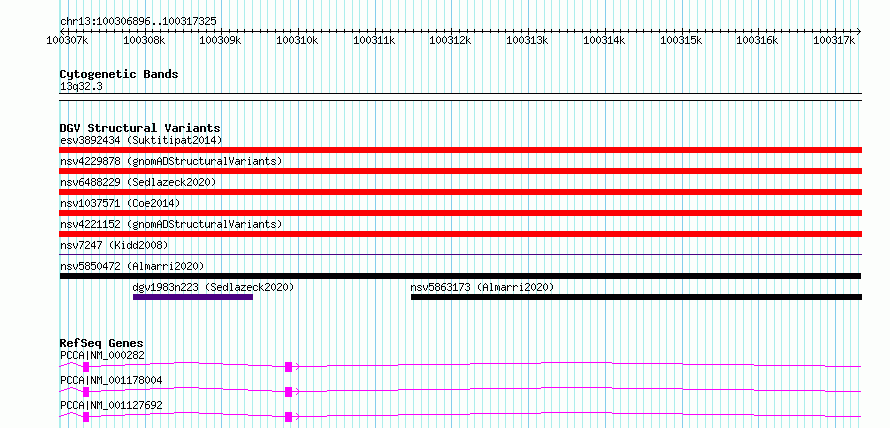890x428 pixels.
Task: Click the 100308k ruler tick label
Action: [x=144, y=40]
